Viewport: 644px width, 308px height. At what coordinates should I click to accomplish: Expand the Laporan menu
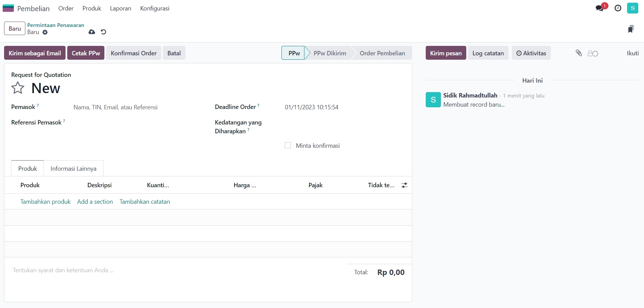point(120,8)
